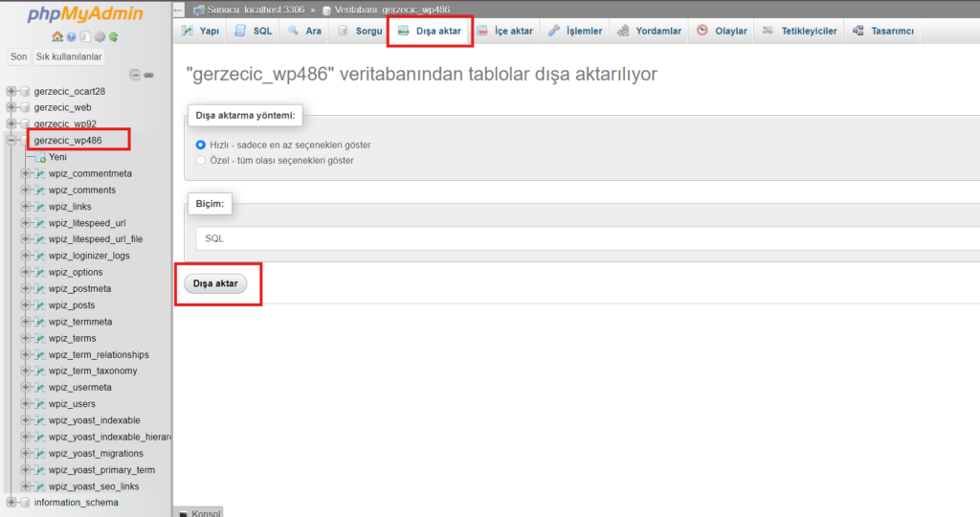This screenshot has height=517, width=980.
Task: Open the blue phpMyAdmin help documentation icon
Action: pos(71,37)
